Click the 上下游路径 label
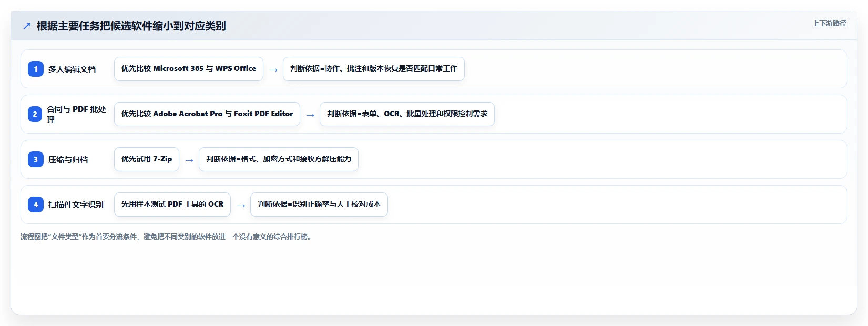 click(x=829, y=23)
